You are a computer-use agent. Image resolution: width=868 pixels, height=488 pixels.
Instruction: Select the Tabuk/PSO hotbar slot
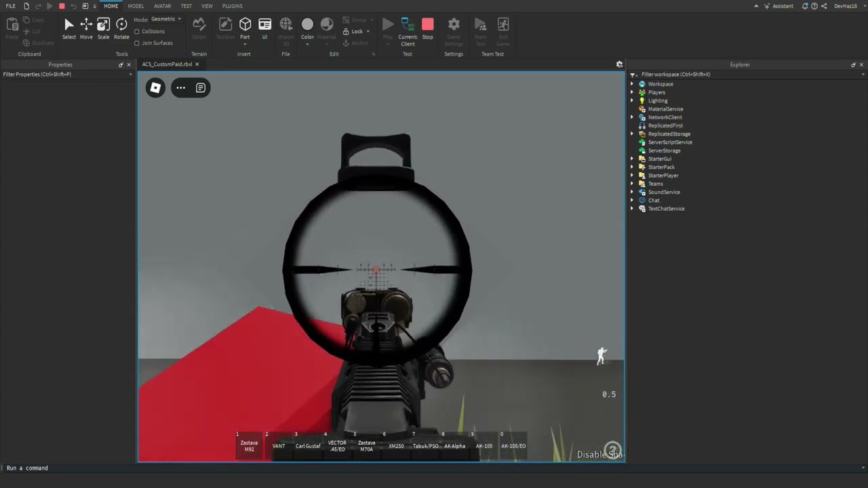[x=425, y=446]
